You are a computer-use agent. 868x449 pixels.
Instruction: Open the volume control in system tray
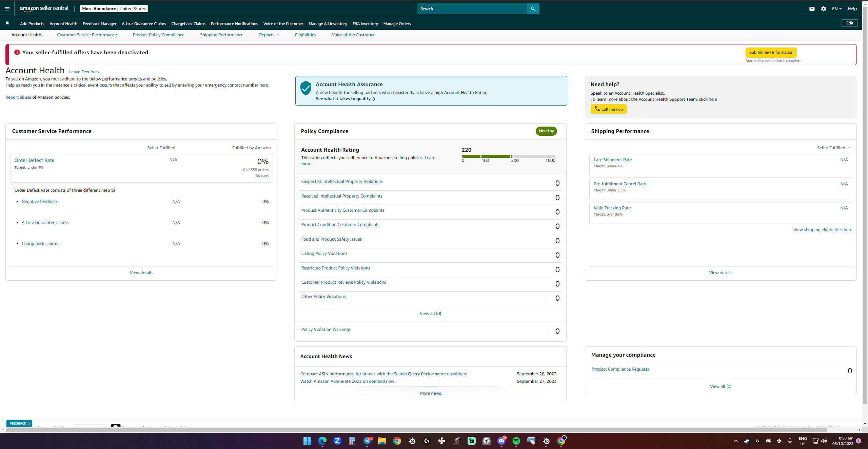[824, 441]
